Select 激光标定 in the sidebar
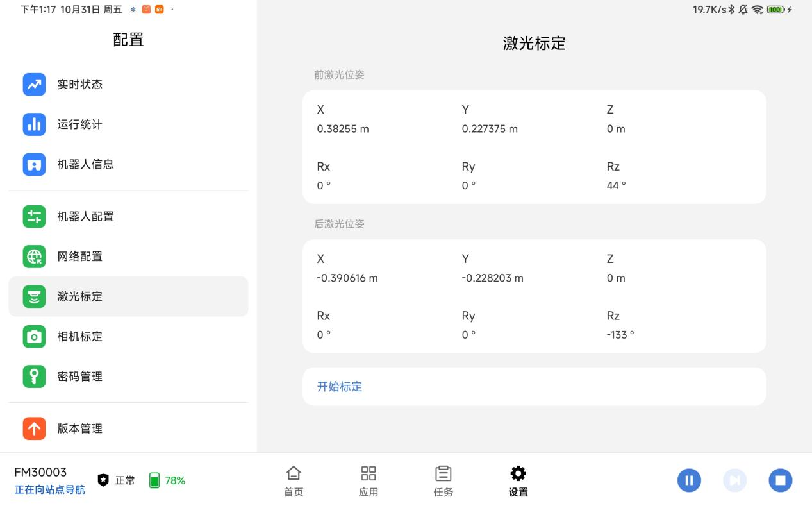 (128, 296)
